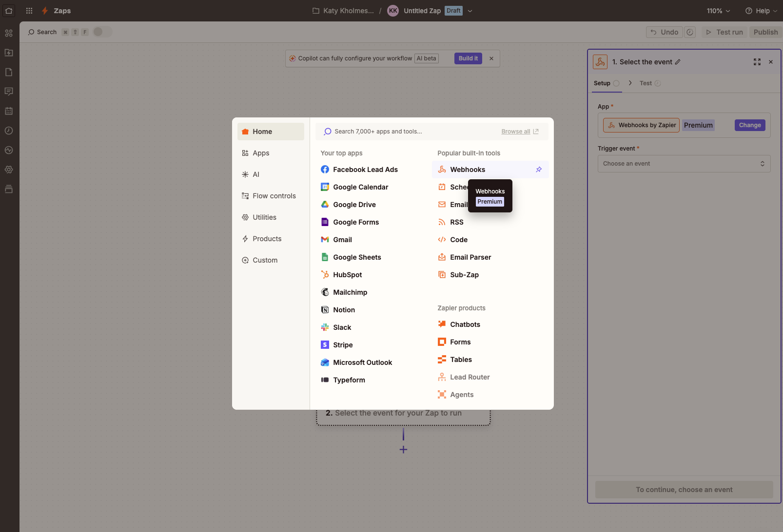The width and height of the screenshot is (783, 532).
Task: Open the notes/comments sidebar icon
Action: click(9, 92)
